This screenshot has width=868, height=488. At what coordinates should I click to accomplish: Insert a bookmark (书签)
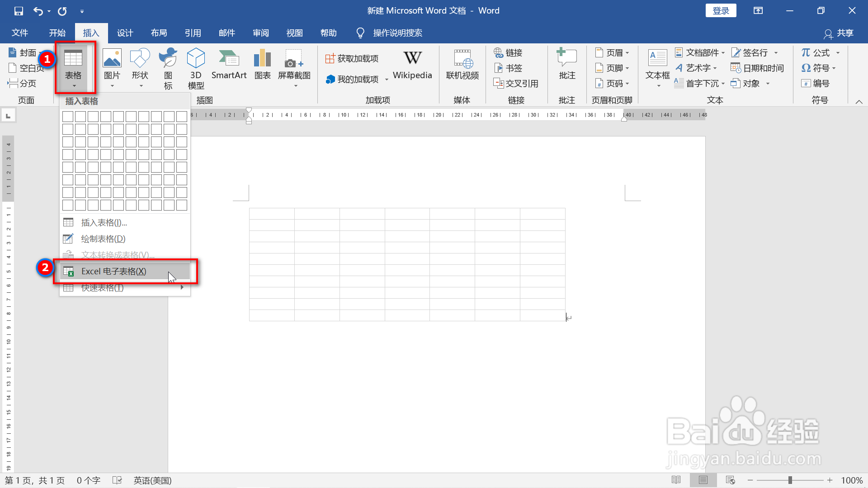tap(509, 68)
